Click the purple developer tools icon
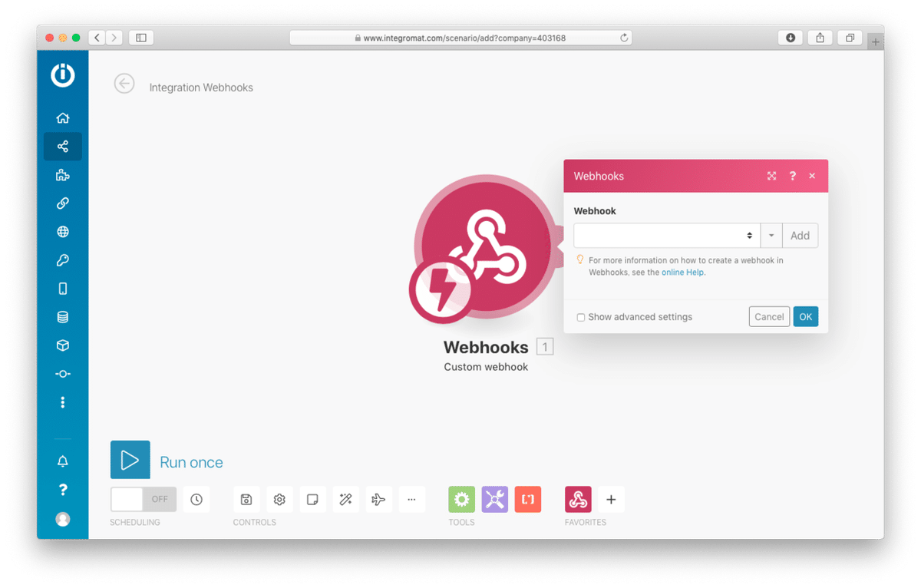The image size is (921, 588). (x=494, y=499)
